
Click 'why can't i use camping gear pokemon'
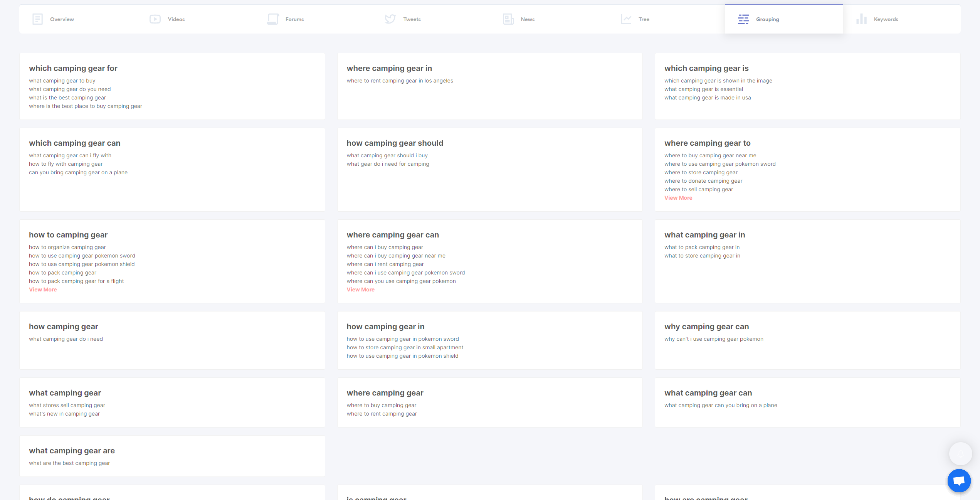[713, 339]
